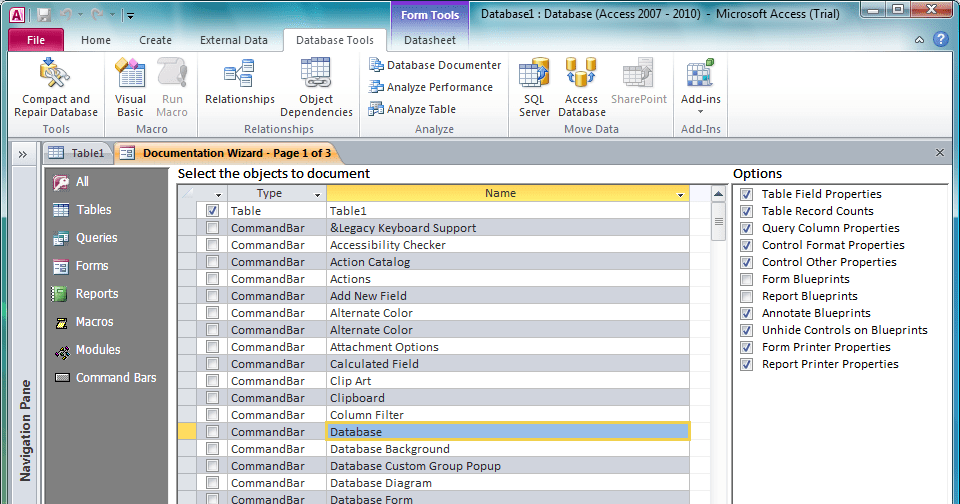Switch to the Home tab

pyautogui.click(x=96, y=40)
